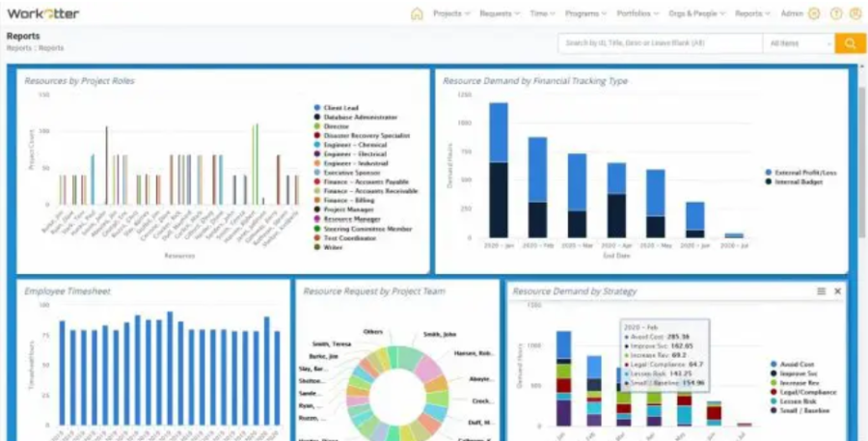Open Admin settings gear icon
Image resolution: width=868 pixels, height=441 pixels.
coord(814,14)
